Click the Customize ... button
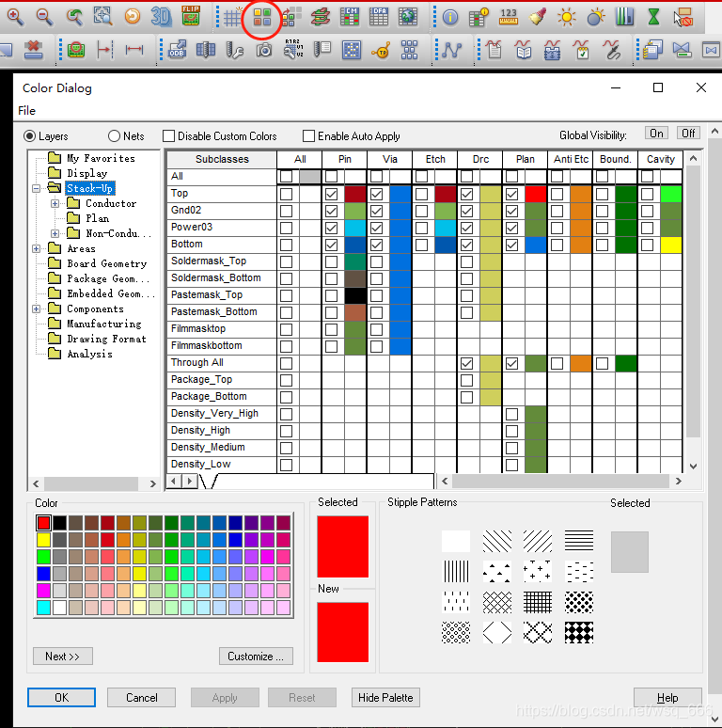Screen dimensions: 722x728 point(256,656)
